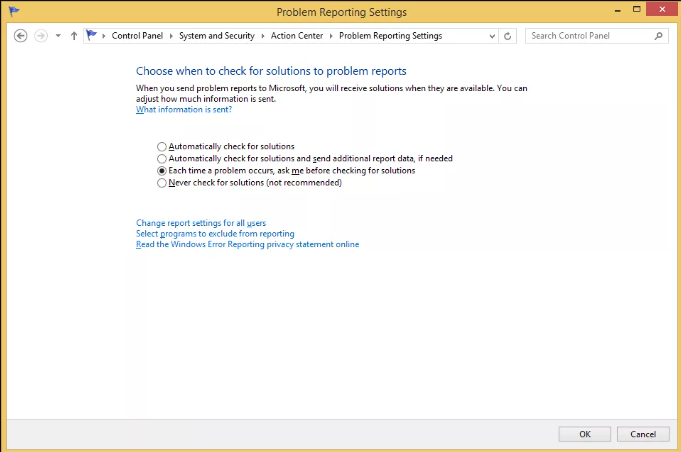
Task: Click the Forward navigation arrow
Action: (41, 36)
